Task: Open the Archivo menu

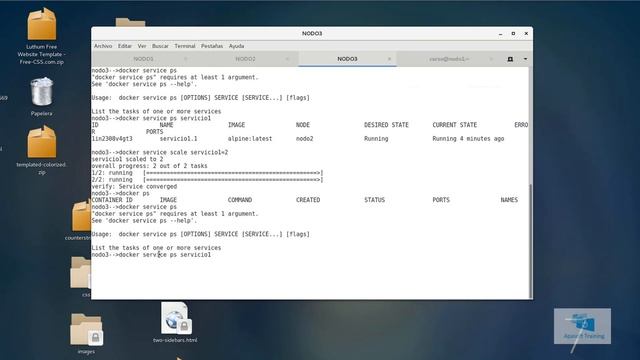Action: coord(103,46)
